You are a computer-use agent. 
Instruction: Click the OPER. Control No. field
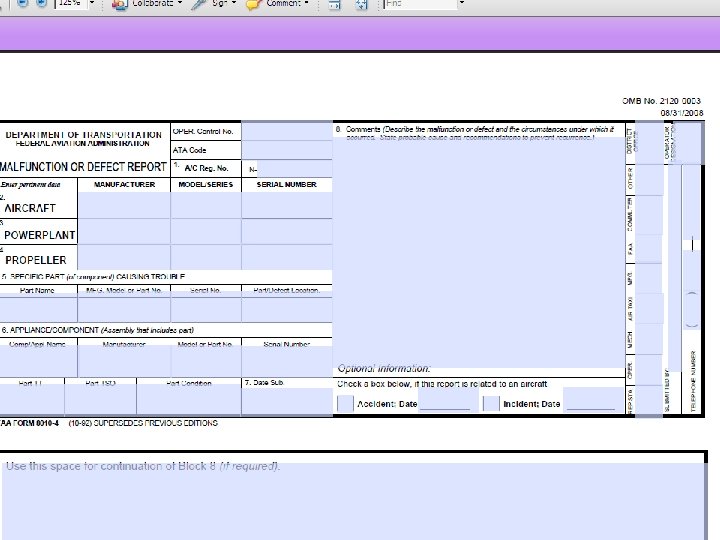point(287,131)
